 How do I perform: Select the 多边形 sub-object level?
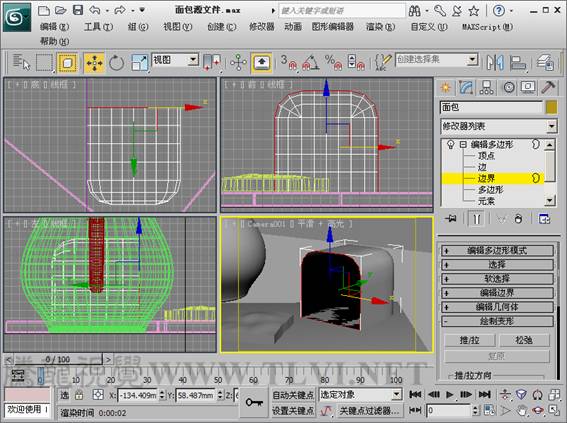tap(491, 190)
